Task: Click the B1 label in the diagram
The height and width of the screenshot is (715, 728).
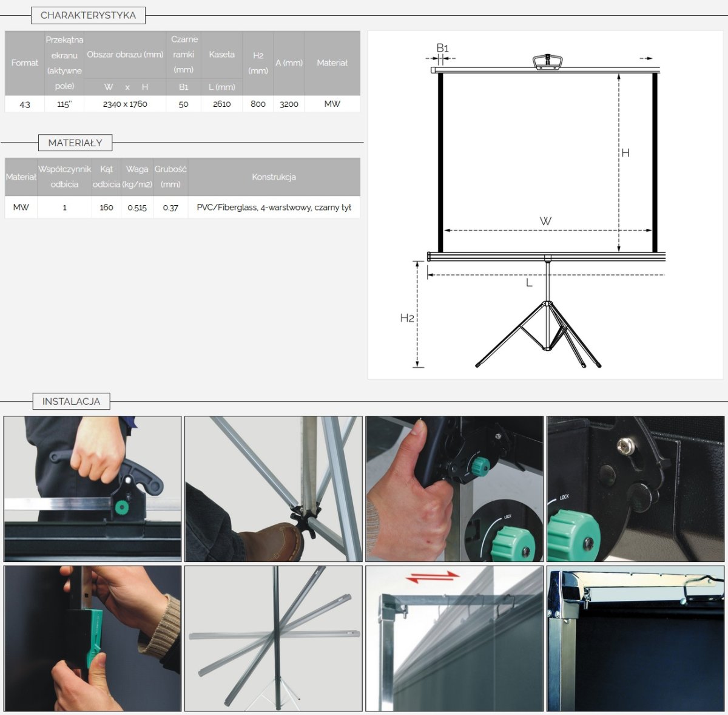Action: (442, 48)
